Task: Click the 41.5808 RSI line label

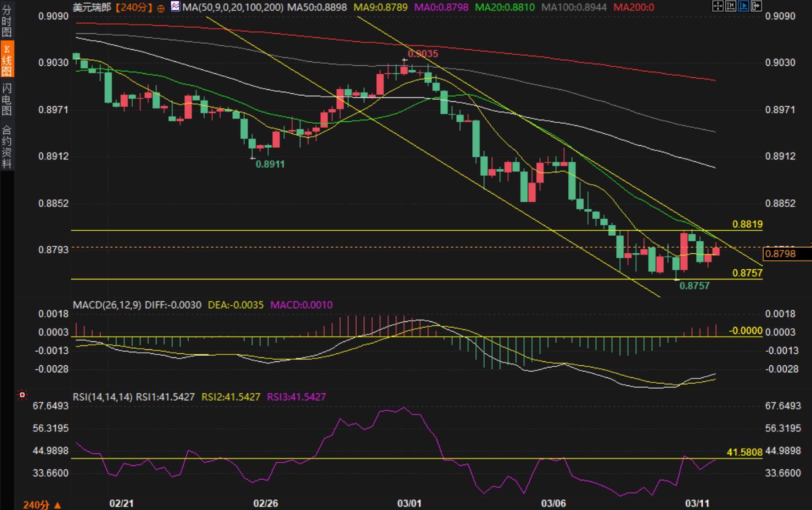Action: click(x=745, y=452)
